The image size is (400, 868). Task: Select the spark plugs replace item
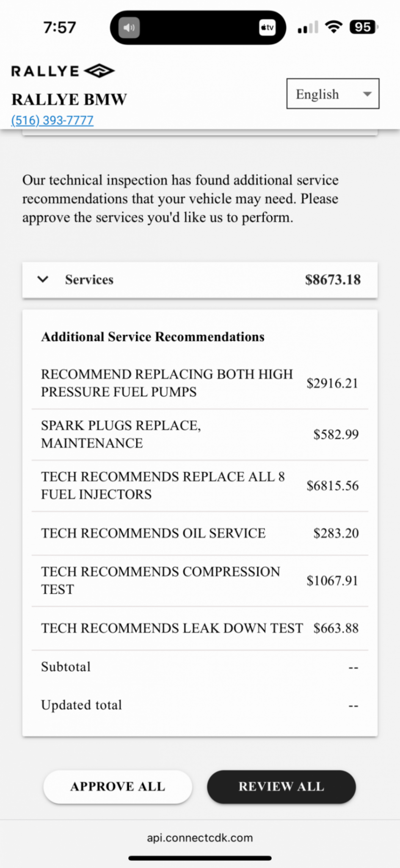199,434
